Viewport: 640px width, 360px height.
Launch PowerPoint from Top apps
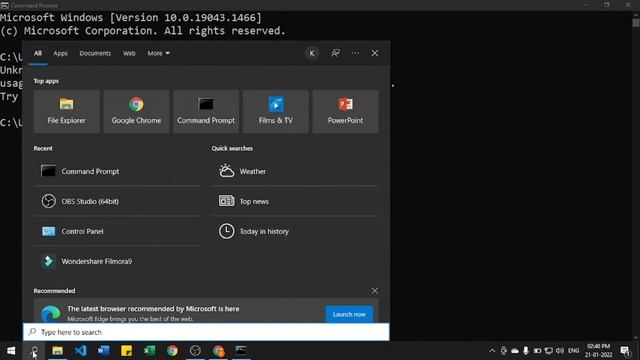[x=345, y=111]
